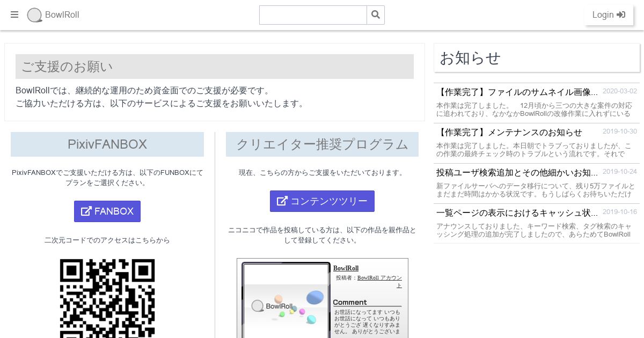The width and height of the screenshot is (644, 338).
Task: Click date 2019-10-30
Action: coord(620,131)
